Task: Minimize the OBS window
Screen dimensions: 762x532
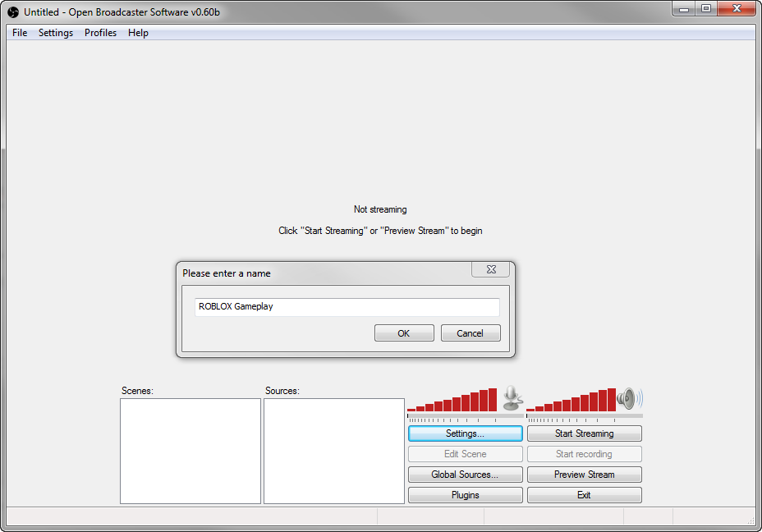Action: click(684, 9)
